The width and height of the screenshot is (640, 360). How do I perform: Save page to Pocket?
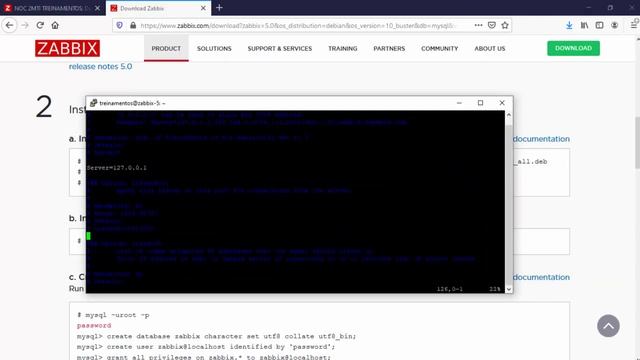(492, 25)
